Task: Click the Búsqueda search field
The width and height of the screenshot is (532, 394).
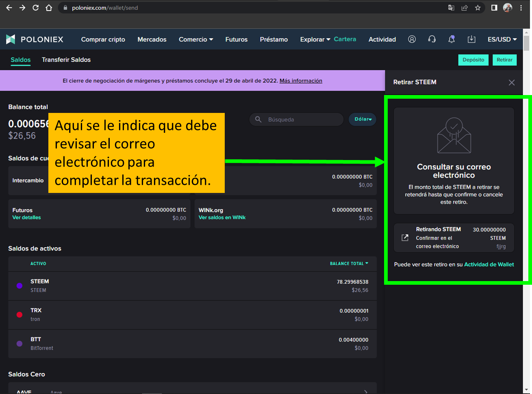Action: pyautogui.click(x=297, y=119)
